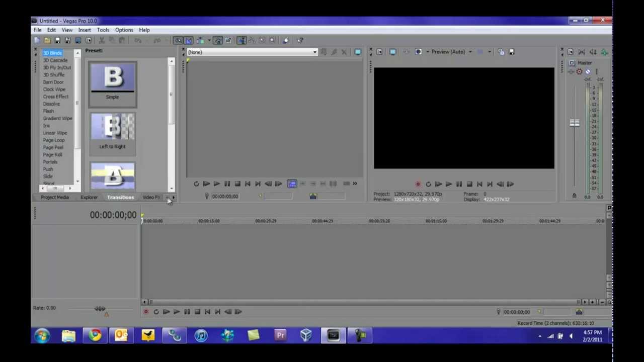
Task: Save preview snapshot to file icon
Action: pyautogui.click(x=512, y=52)
